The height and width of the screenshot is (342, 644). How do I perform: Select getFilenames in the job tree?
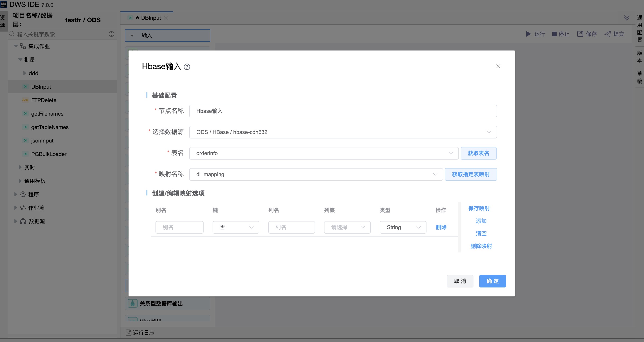click(47, 114)
